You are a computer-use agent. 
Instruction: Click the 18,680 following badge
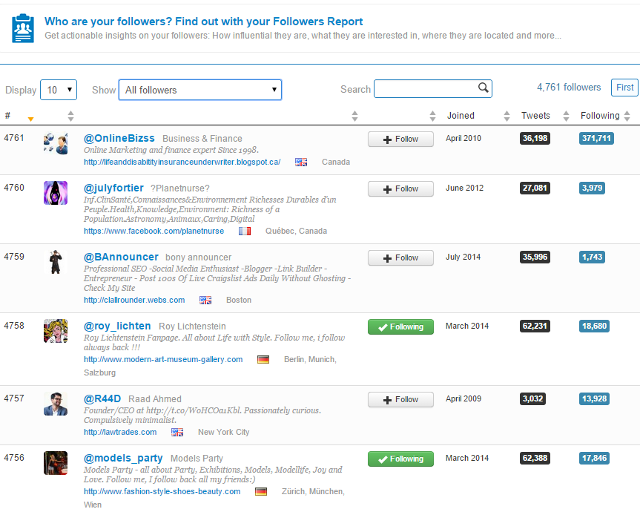[594, 326]
